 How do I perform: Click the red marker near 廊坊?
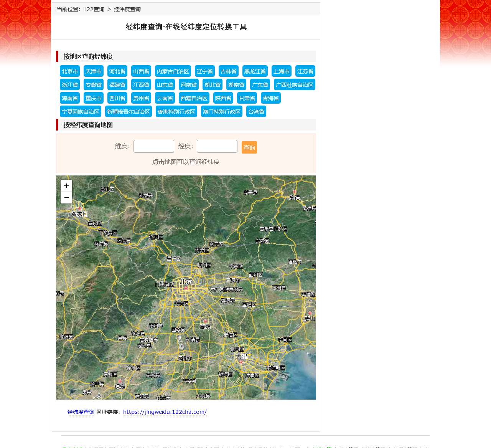(x=205, y=321)
